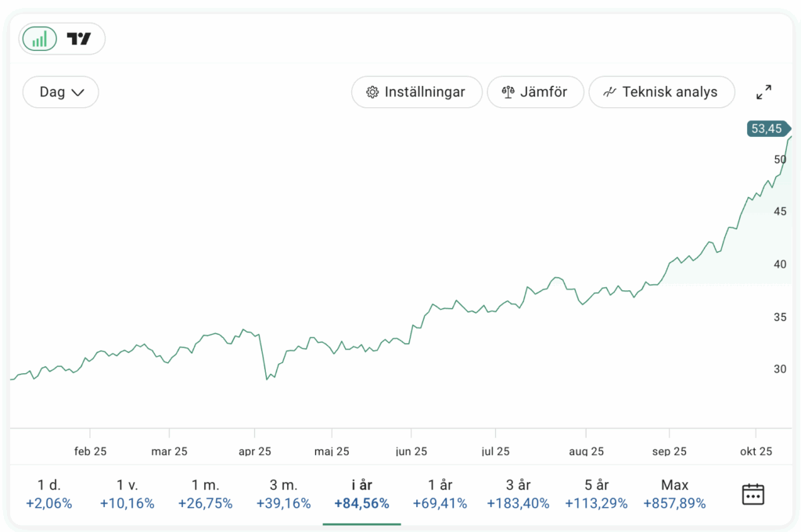801x532 pixels.
Task: Click the chevron arrow beside Dag
Action: click(77, 92)
